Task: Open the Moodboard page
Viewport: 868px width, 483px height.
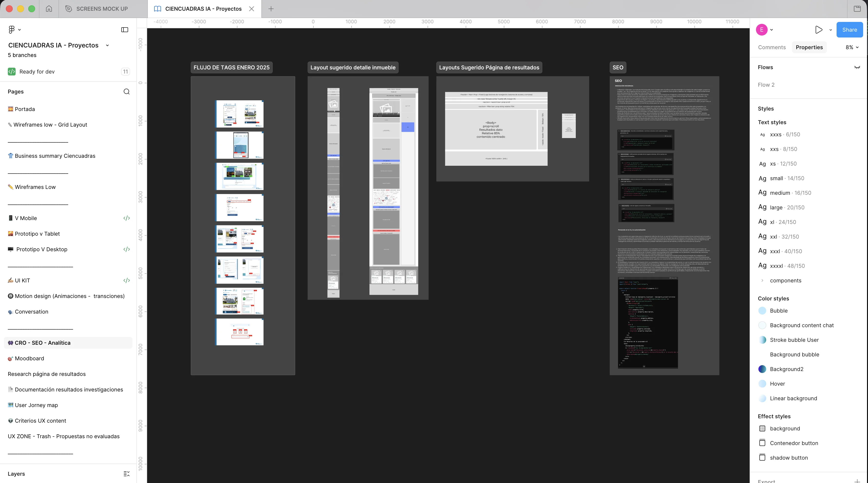Action: 68,358
